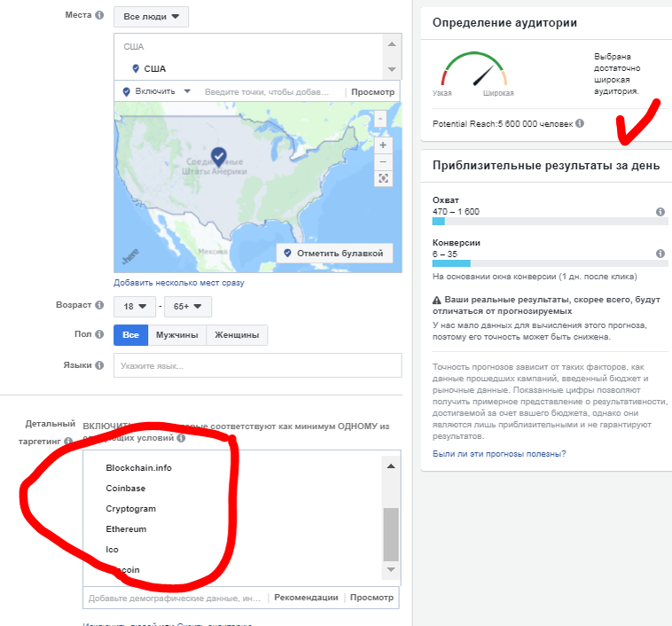Click the map location pin marker

pyautogui.click(x=219, y=157)
